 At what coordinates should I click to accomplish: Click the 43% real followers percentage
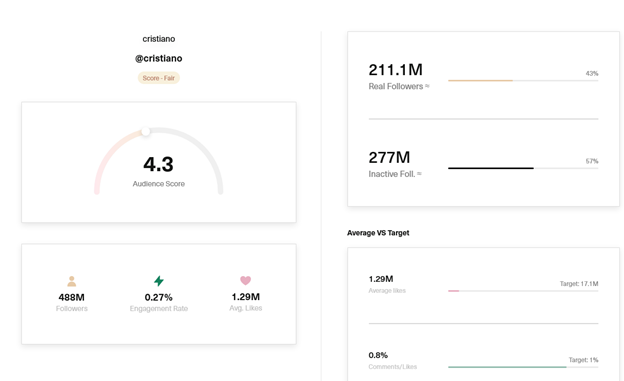tap(592, 73)
